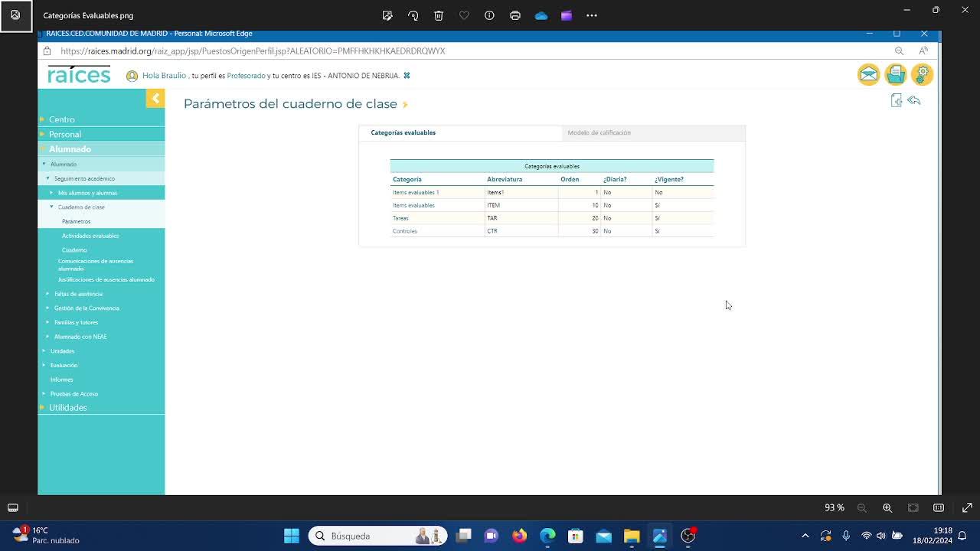Click the user avatar icon next to Hola Braulio

click(132, 76)
